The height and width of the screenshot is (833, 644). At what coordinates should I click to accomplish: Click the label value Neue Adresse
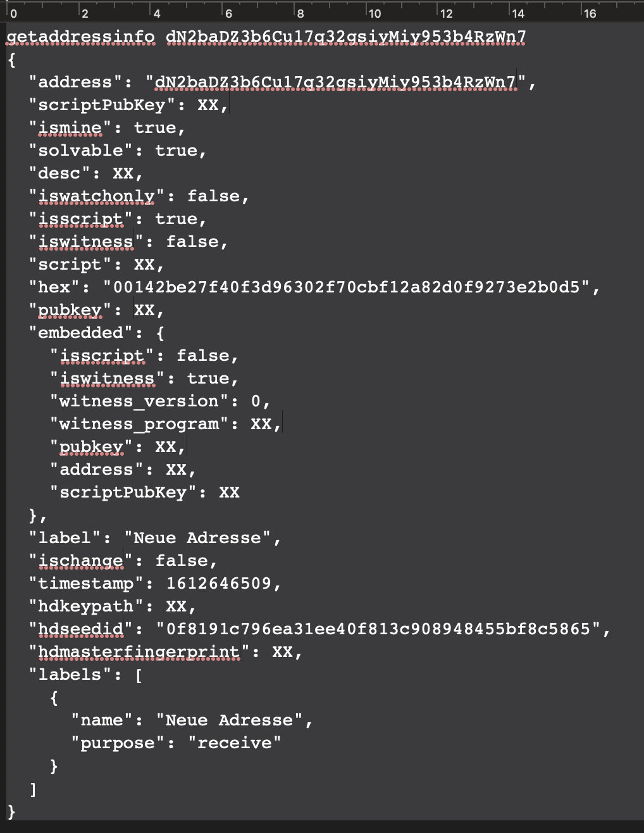[x=198, y=538]
